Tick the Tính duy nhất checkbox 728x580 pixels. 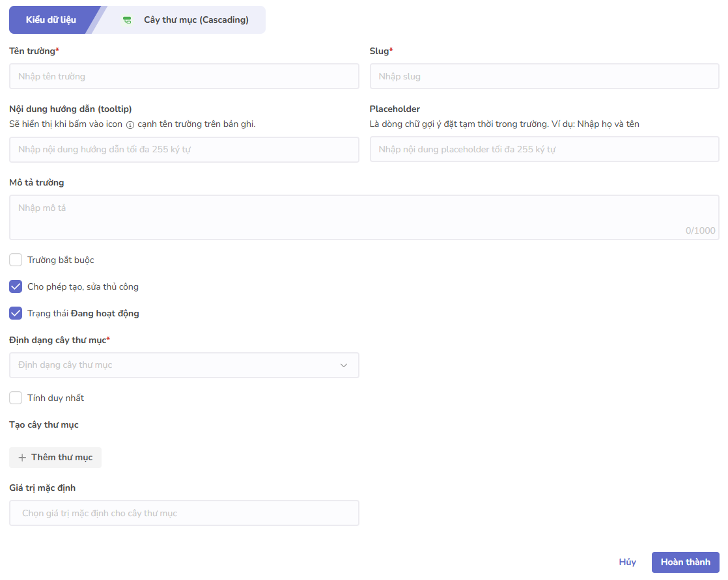pos(16,398)
